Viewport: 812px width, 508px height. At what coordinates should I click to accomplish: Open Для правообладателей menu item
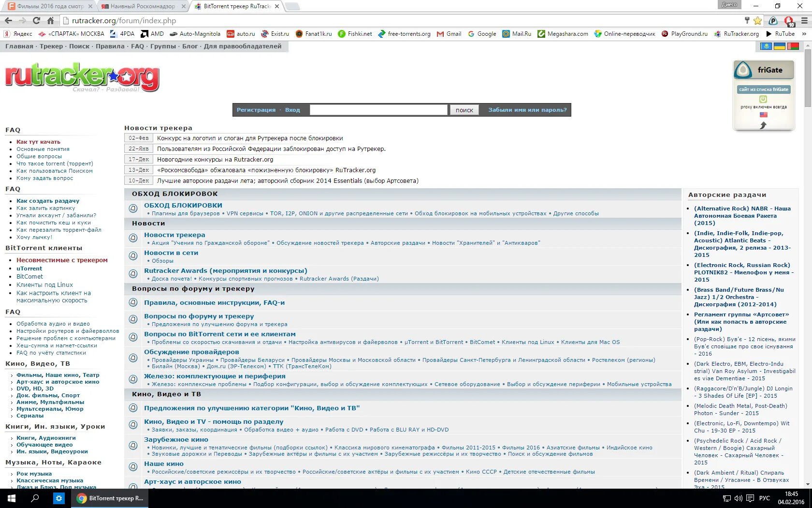tap(243, 46)
